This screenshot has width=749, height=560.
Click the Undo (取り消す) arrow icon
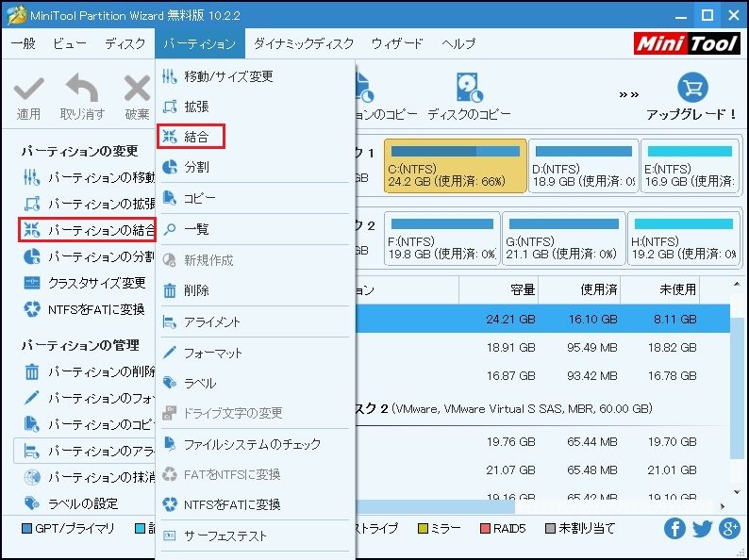point(82,89)
